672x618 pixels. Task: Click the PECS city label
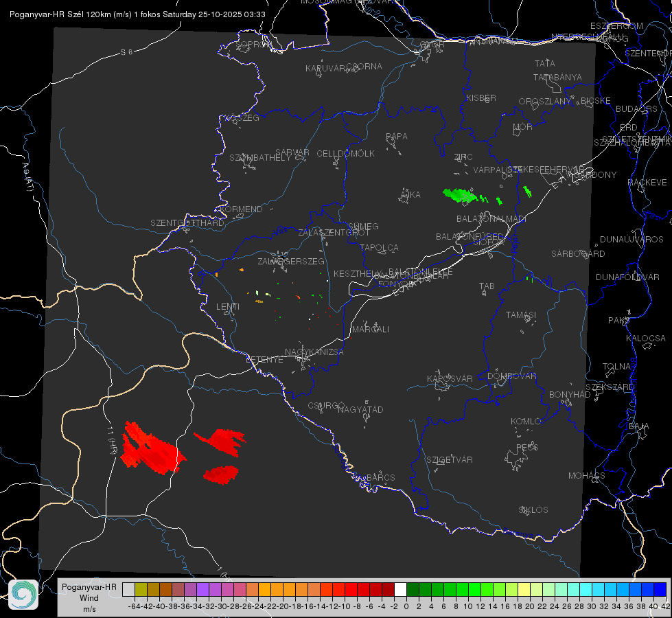(x=526, y=448)
